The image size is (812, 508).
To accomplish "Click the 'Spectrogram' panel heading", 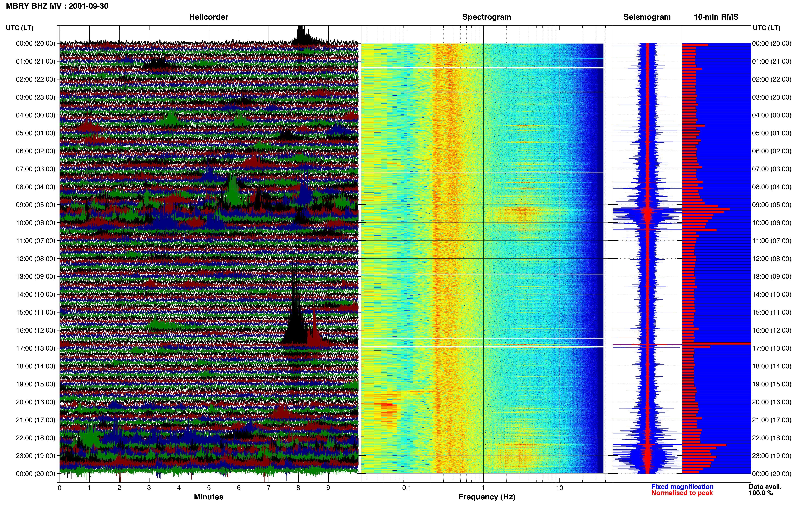I will coord(487,17).
